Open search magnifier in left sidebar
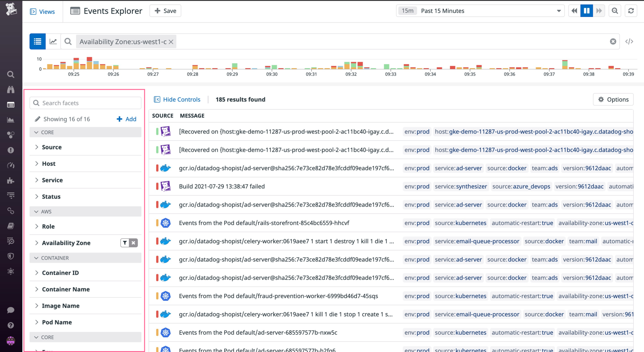Image resolution: width=644 pixels, height=352 pixels. (x=11, y=74)
